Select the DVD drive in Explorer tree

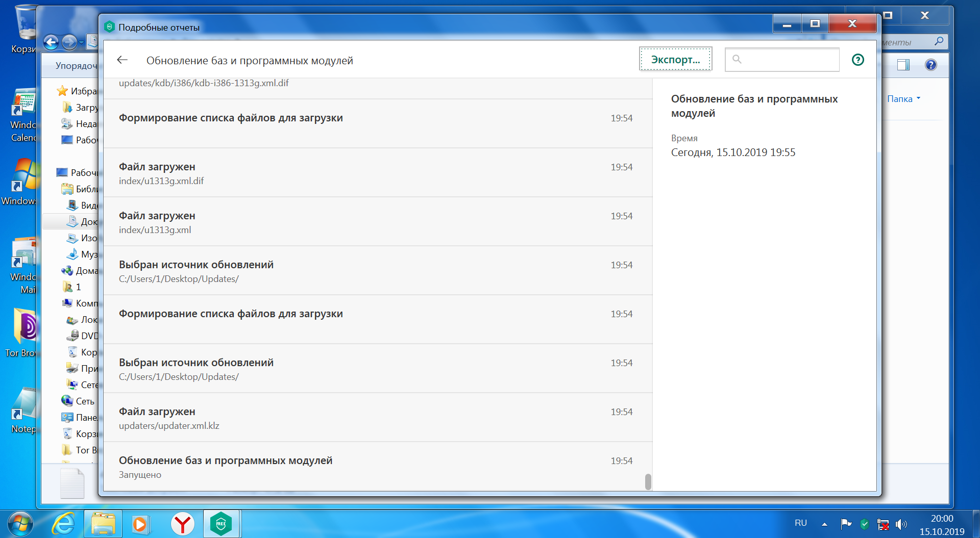tap(82, 336)
